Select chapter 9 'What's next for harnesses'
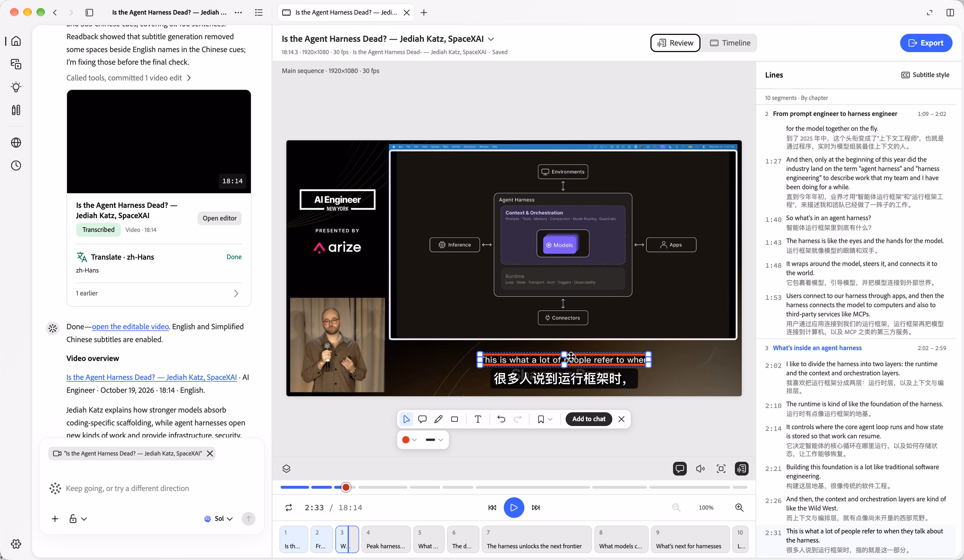 tap(690, 539)
